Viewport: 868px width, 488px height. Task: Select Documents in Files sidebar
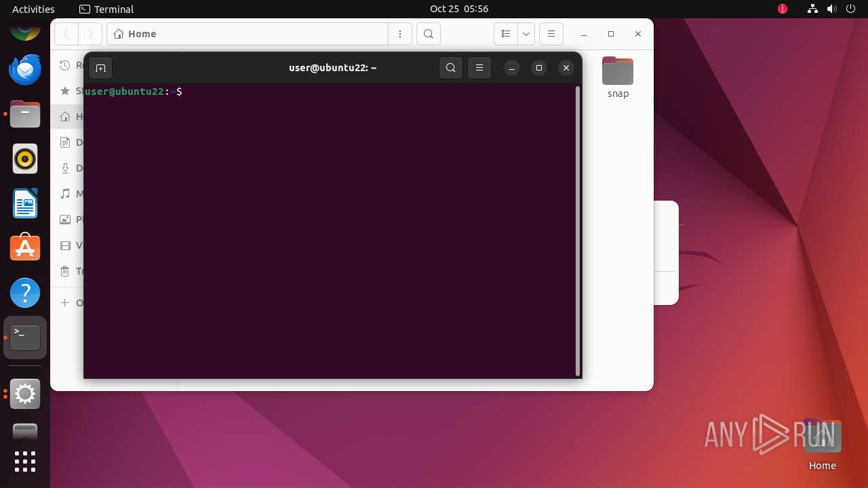[68, 142]
